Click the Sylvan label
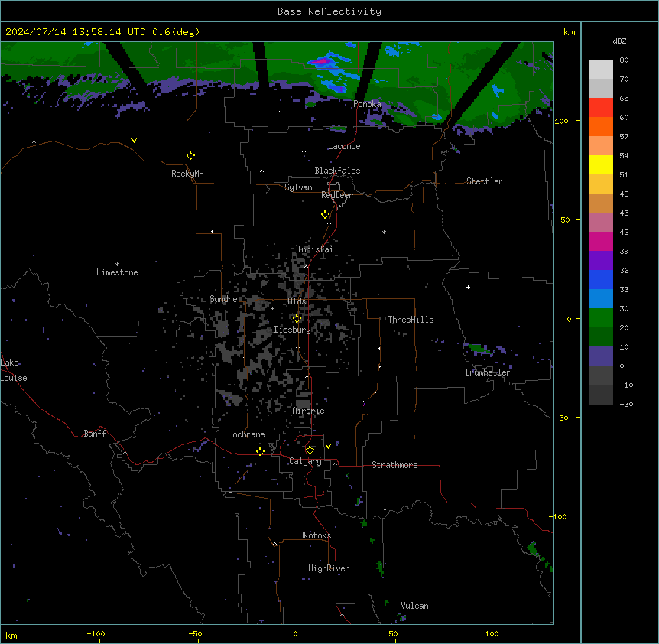The width and height of the screenshot is (659, 644). point(298,187)
